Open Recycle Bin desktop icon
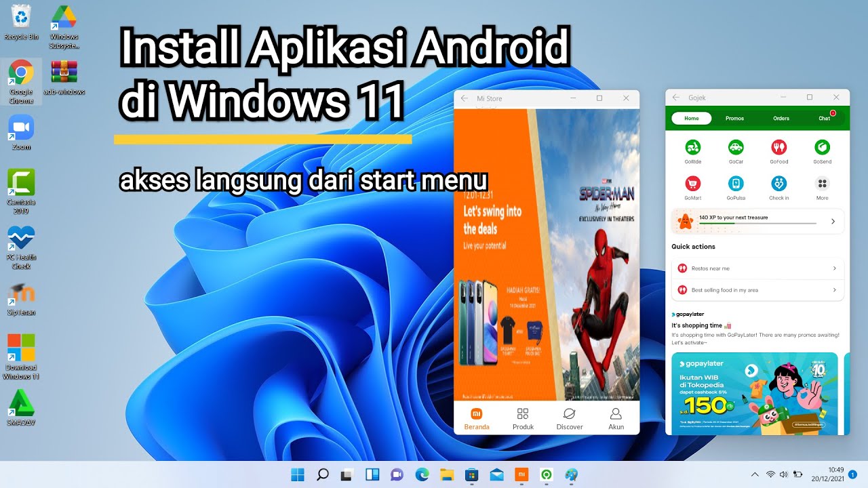 click(x=21, y=22)
